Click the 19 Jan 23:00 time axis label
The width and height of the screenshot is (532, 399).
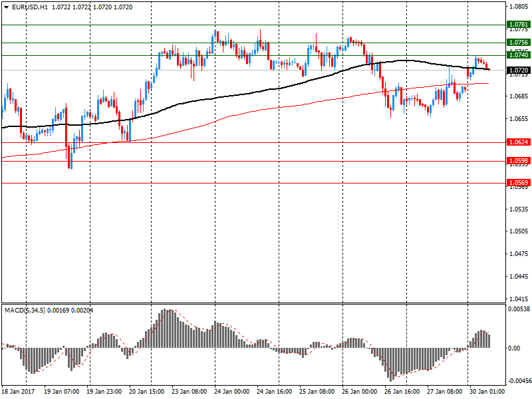click(104, 392)
